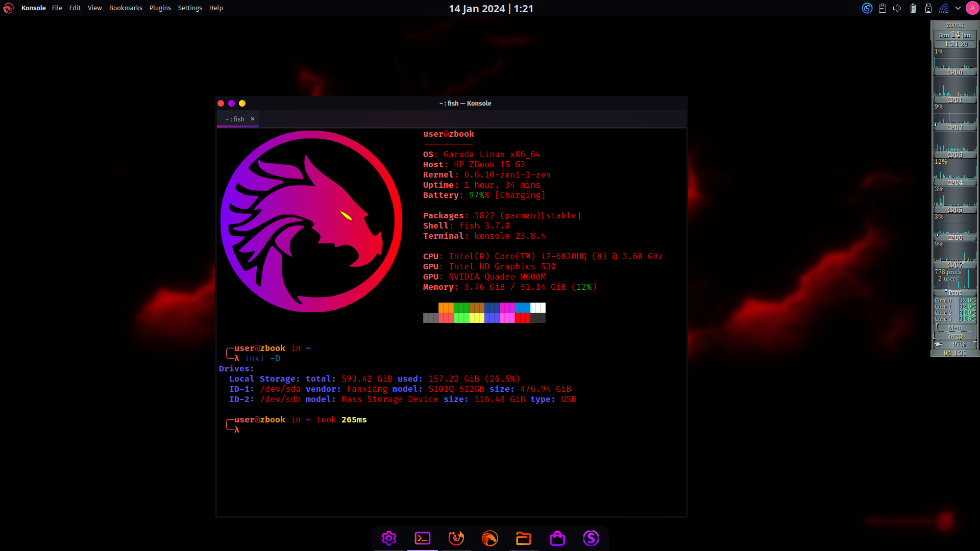Click the Proc panel in system monitor
This screenshot has width=980, height=551.
pyautogui.click(x=955, y=283)
